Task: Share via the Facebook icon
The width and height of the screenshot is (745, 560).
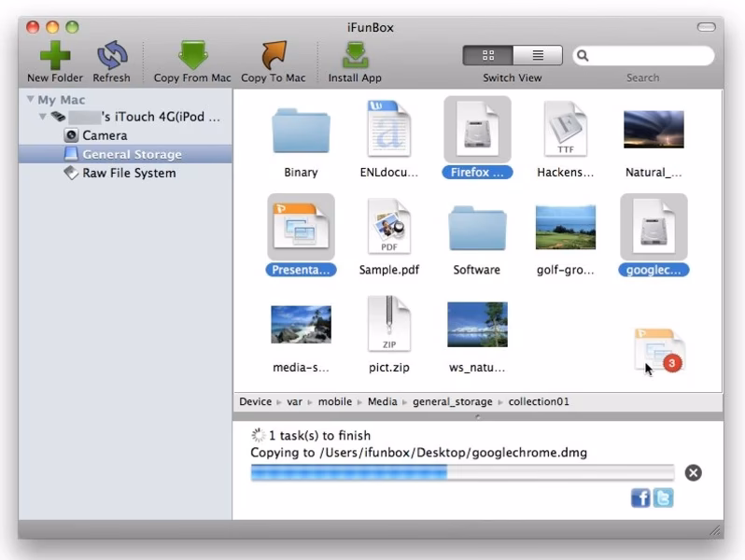Action: [x=640, y=498]
